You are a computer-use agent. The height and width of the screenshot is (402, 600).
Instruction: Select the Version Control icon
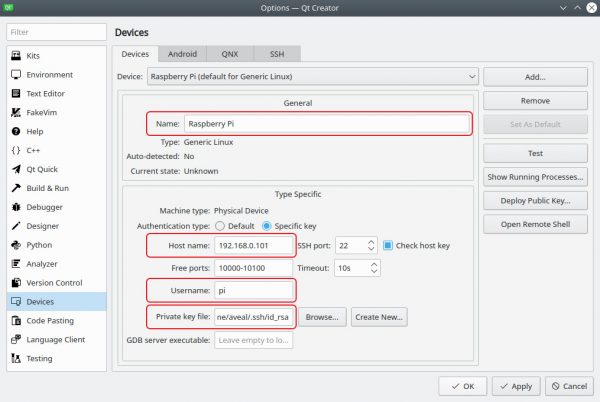(x=16, y=283)
